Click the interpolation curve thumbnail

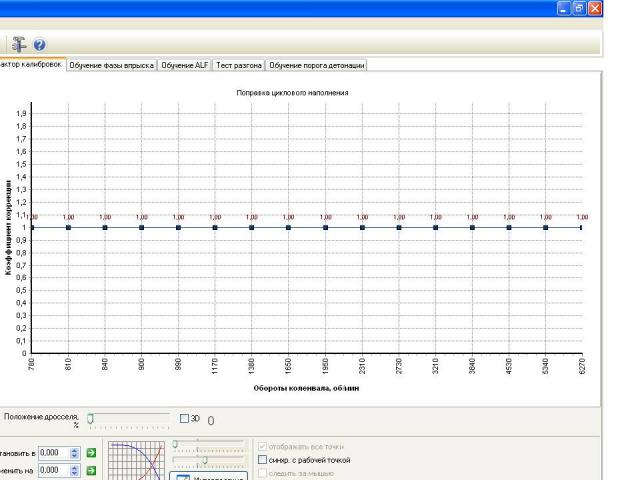[136, 460]
